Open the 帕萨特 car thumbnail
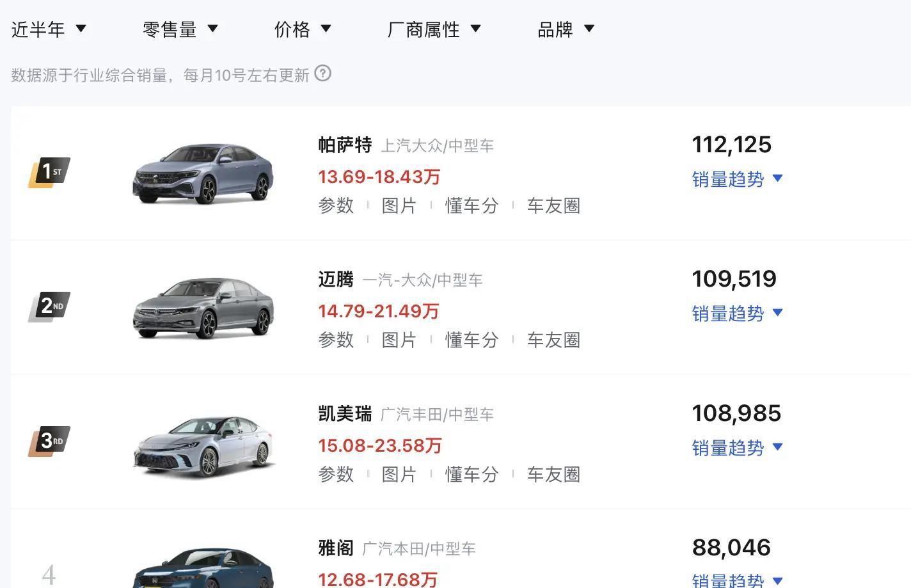The height and width of the screenshot is (588, 911). [x=203, y=173]
